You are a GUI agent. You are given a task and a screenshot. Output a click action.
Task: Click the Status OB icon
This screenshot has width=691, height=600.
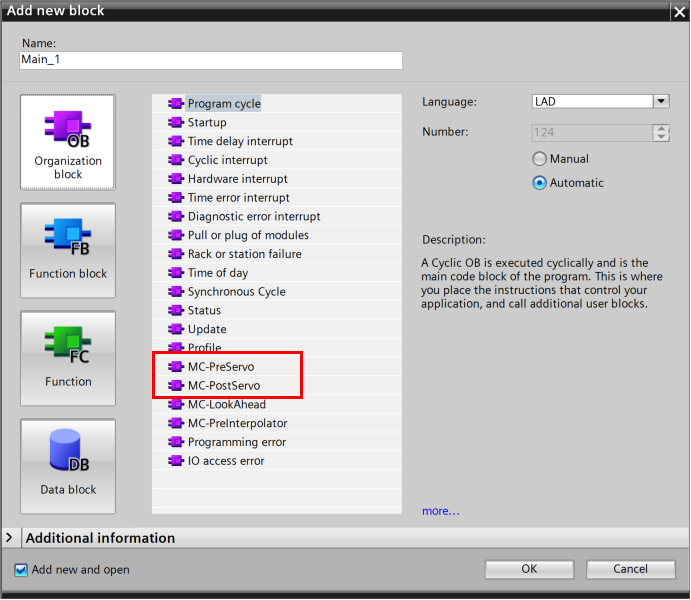(x=176, y=310)
